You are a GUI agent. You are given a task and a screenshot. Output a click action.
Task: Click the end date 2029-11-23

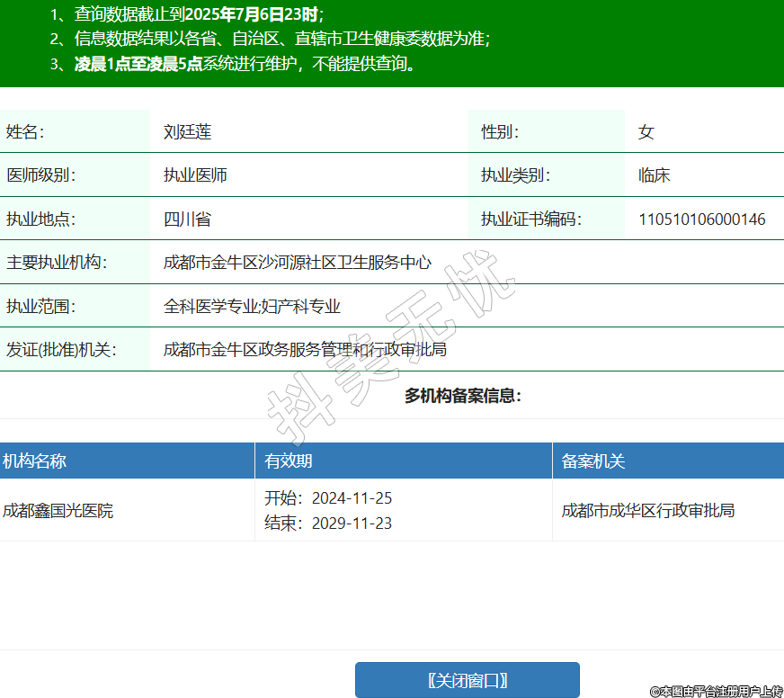[x=352, y=523]
